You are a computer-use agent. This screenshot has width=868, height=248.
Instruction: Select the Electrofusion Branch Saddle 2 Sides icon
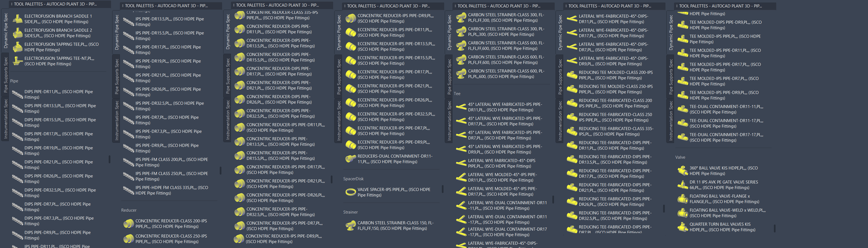[x=17, y=33]
